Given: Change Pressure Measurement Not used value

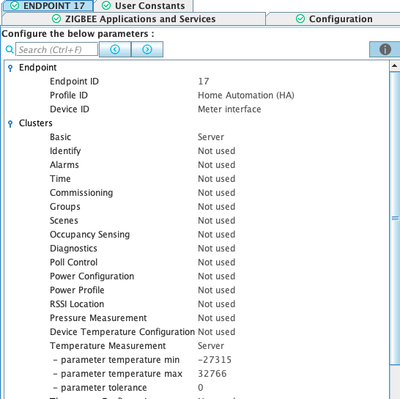Looking at the screenshot, I should pos(217,318).
